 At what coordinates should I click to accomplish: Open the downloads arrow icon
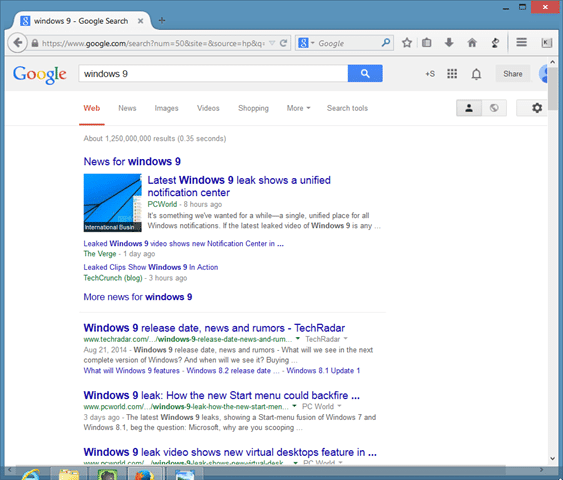[x=449, y=43]
